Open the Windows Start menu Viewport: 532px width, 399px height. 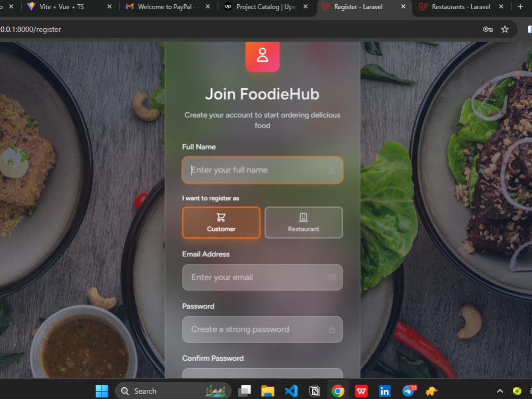pos(102,391)
